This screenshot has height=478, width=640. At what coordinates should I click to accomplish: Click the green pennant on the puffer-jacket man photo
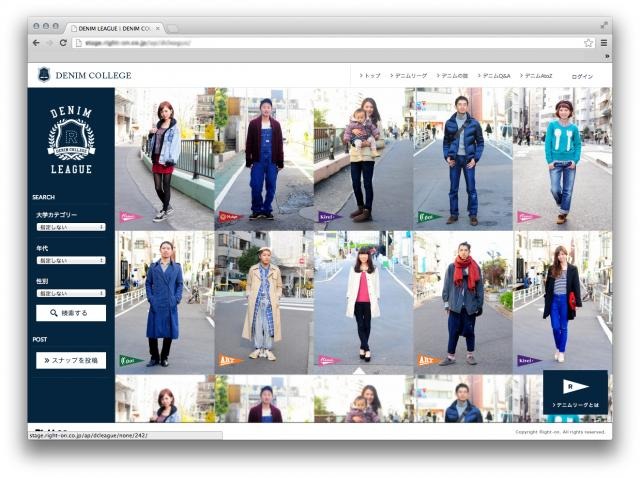pyautogui.click(x=429, y=217)
